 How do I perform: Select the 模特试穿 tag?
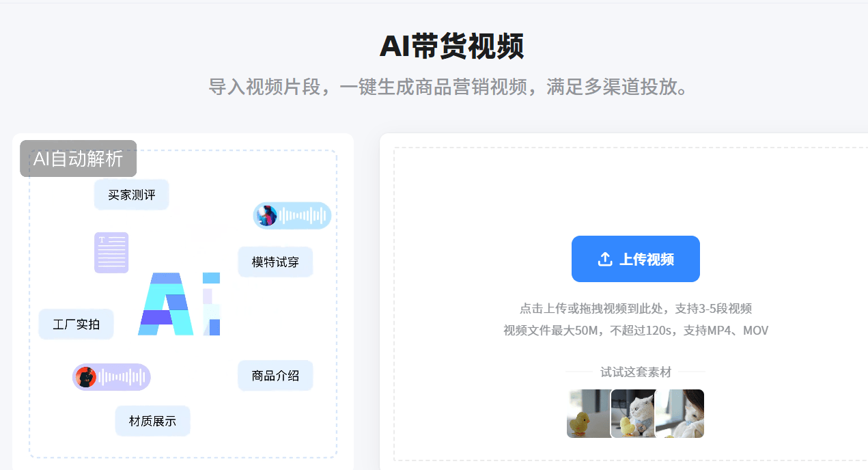(275, 262)
